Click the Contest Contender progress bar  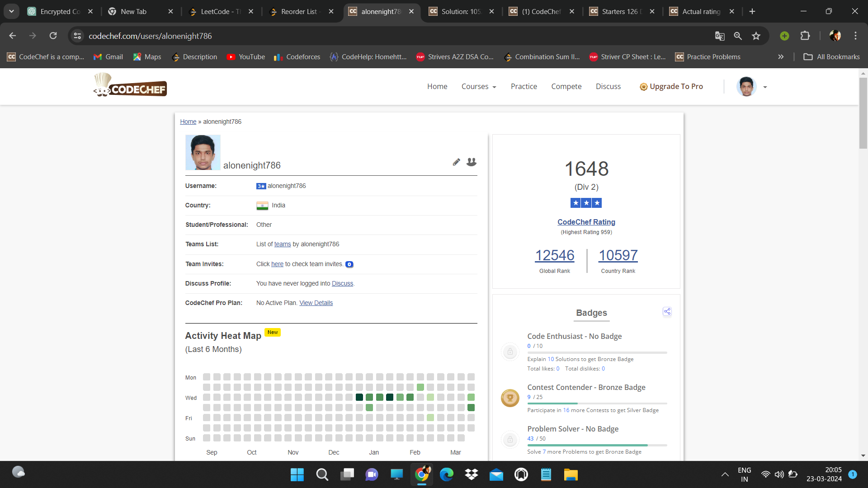click(x=597, y=403)
